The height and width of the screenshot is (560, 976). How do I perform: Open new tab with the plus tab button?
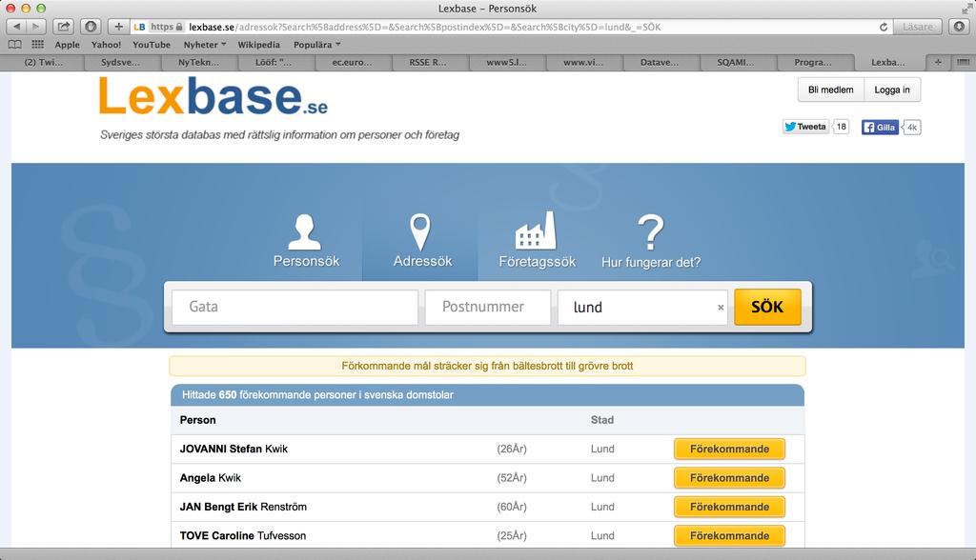pyautogui.click(x=938, y=62)
